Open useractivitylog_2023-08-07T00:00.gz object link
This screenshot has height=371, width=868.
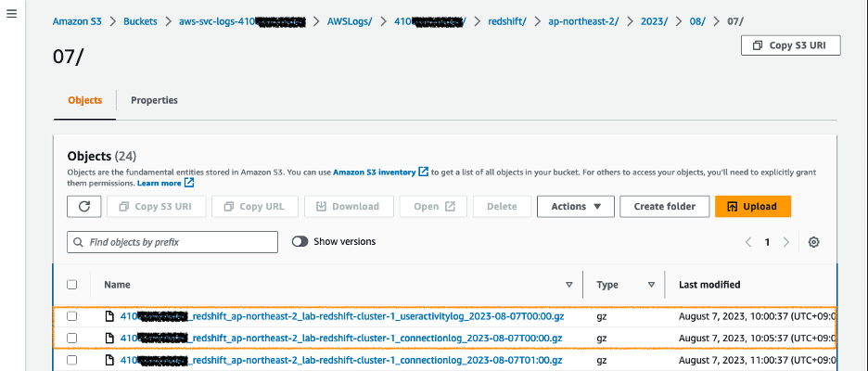click(x=342, y=316)
